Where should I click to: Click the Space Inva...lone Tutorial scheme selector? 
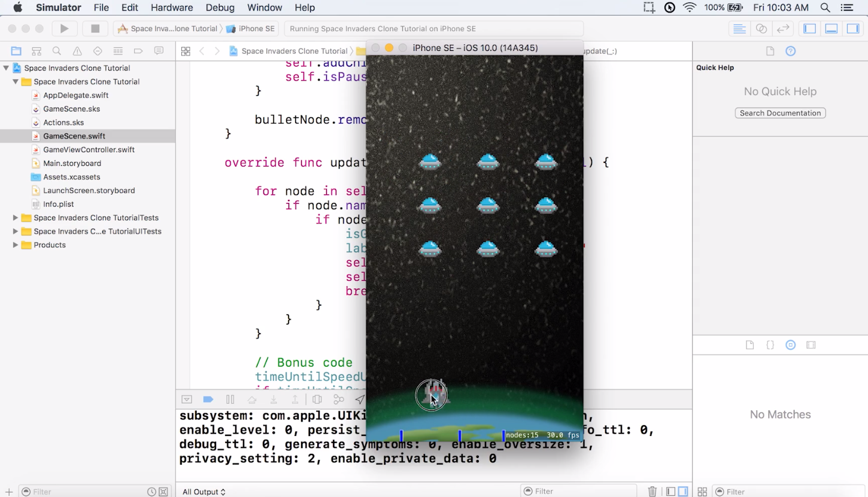168,29
